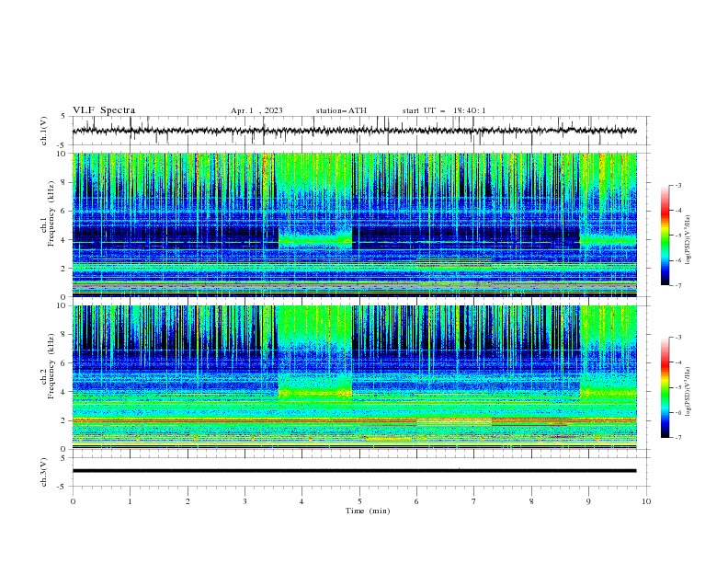The image size is (728, 563).
Task: Click the '-3' label on ch.1 color bar
Action: 677,185
